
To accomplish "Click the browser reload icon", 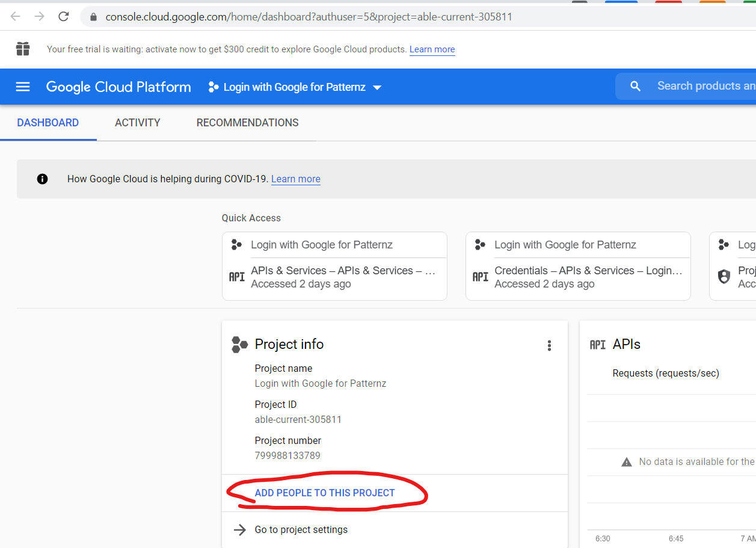I will [64, 17].
